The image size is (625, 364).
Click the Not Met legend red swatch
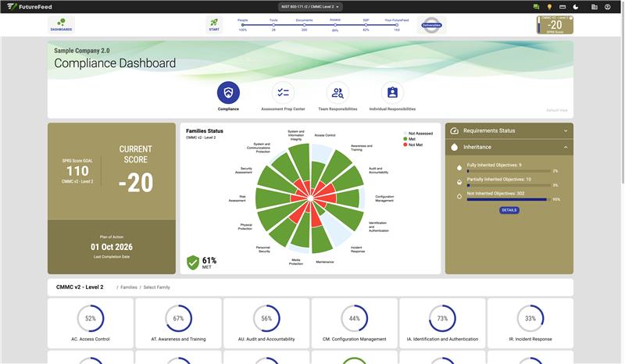(x=405, y=145)
